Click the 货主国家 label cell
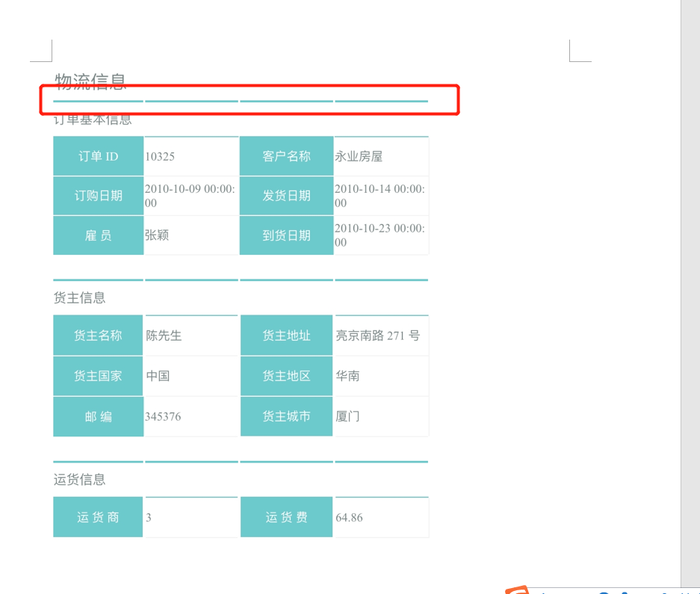The image size is (700, 594). pyautogui.click(x=98, y=376)
